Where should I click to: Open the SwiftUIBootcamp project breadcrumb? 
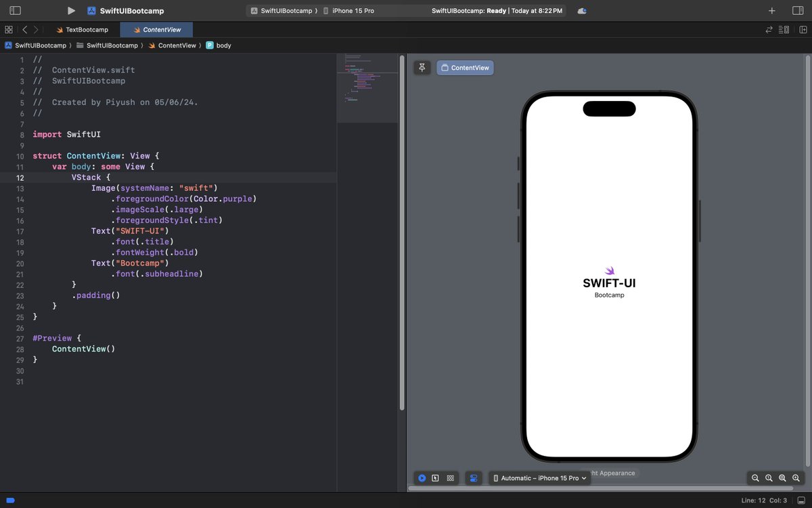(36, 45)
